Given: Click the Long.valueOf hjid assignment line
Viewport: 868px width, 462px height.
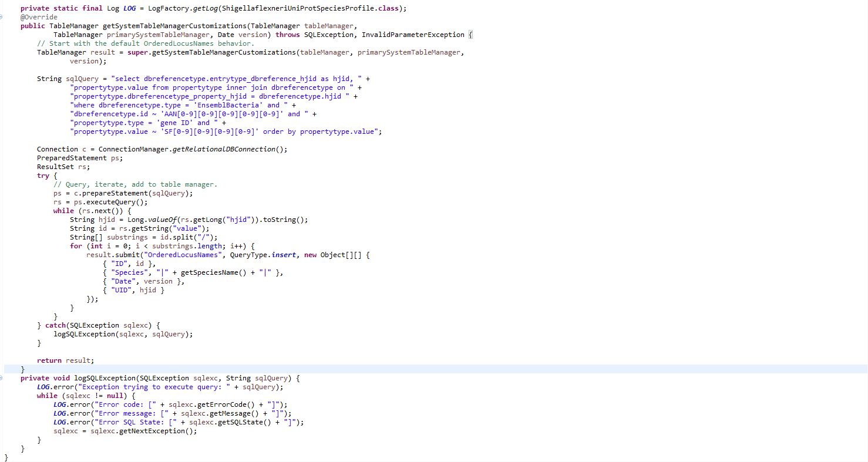Looking at the screenshot, I should pyautogui.click(x=189, y=220).
